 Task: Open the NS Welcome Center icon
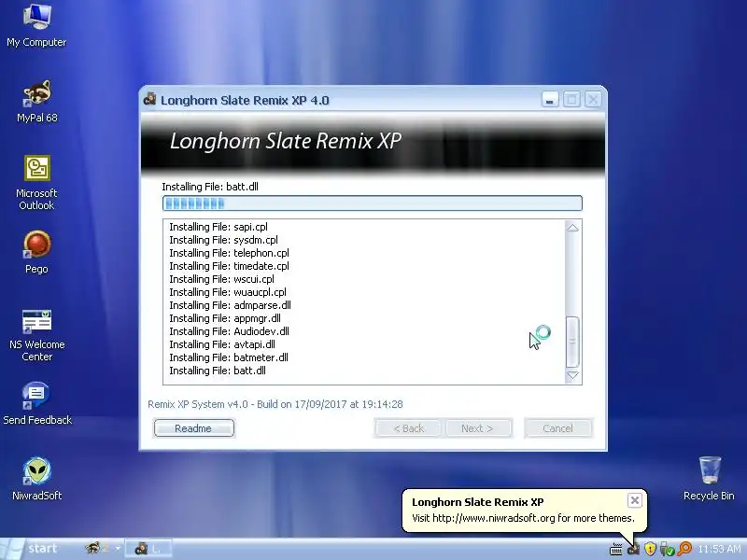coord(36,335)
